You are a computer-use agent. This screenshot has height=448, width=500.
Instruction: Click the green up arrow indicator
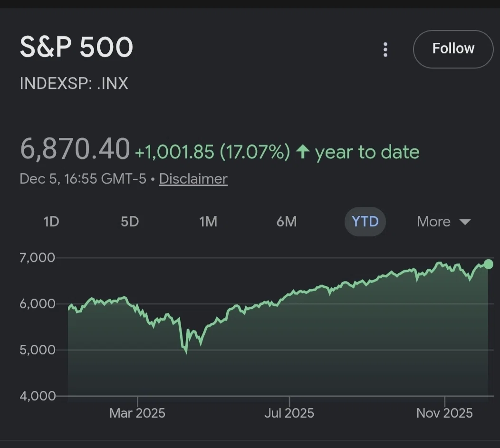click(303, 152)
